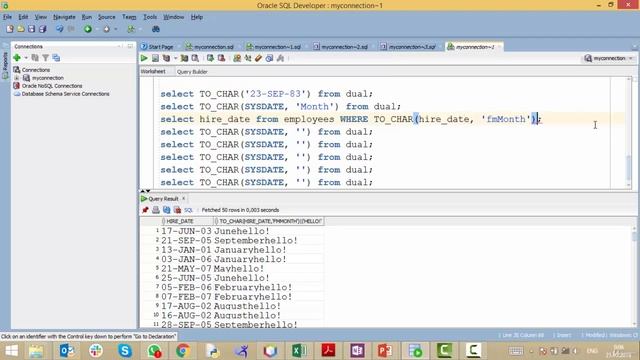Run Statement with green play icon
The width and height of the screenshot is (640, 360).
point(144,58)
